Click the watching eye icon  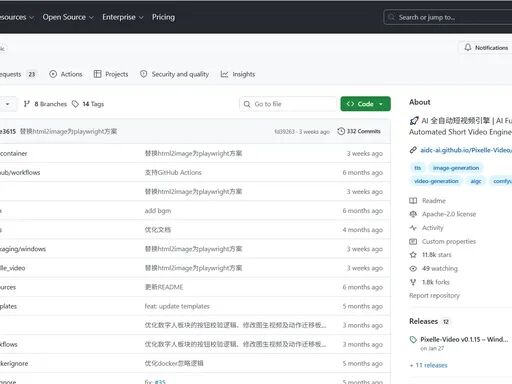coord(413,268)
